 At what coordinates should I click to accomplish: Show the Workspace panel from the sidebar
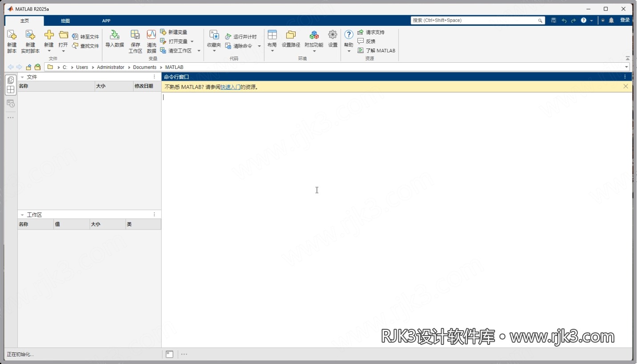pos(11,89)
